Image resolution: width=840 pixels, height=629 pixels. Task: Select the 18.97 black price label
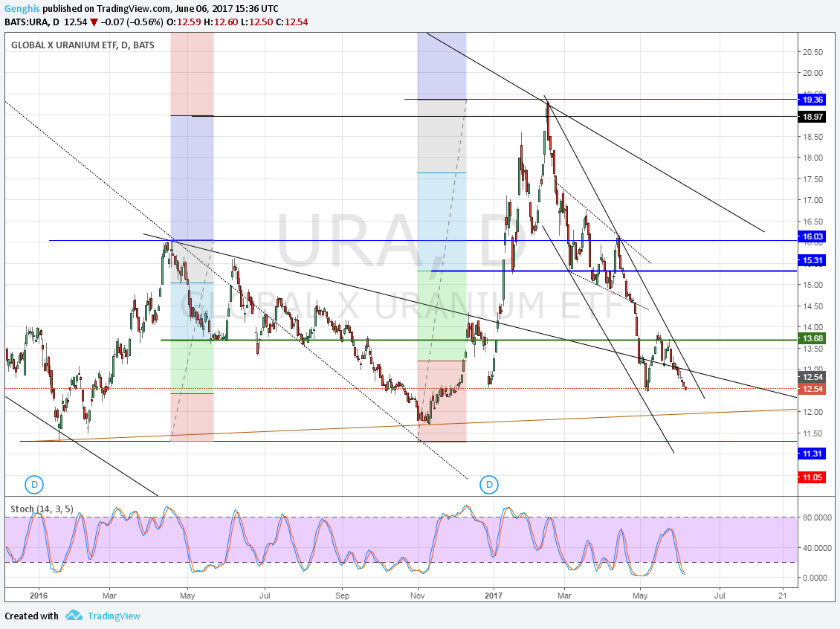coord(812,117)
